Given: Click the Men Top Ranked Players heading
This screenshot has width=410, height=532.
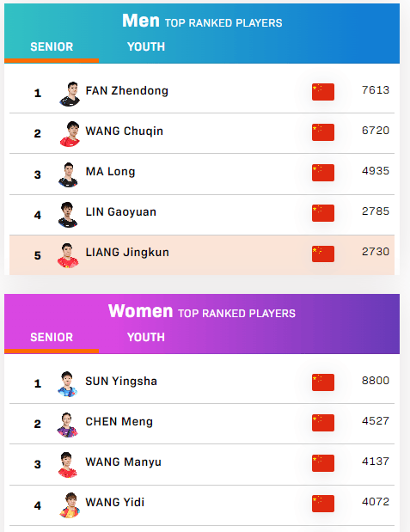Looking at the screenshot, I should click(202, 21).
